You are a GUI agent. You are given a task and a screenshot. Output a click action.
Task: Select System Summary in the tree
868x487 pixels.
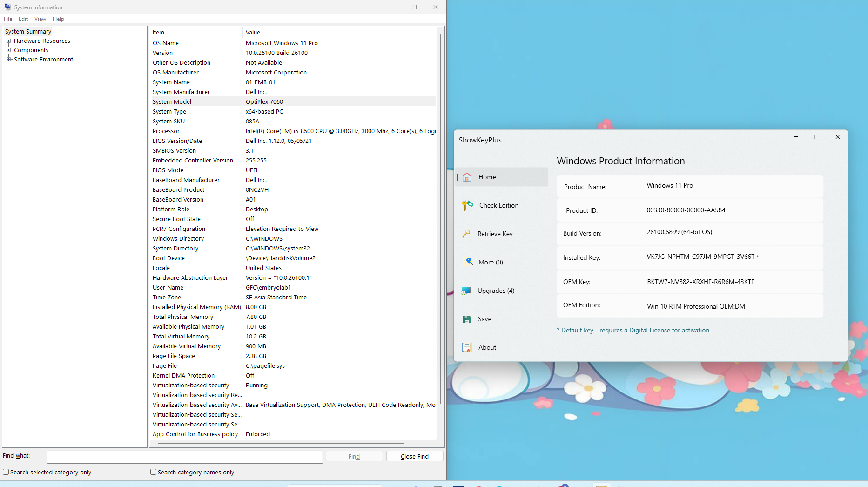tap(28, 32)
